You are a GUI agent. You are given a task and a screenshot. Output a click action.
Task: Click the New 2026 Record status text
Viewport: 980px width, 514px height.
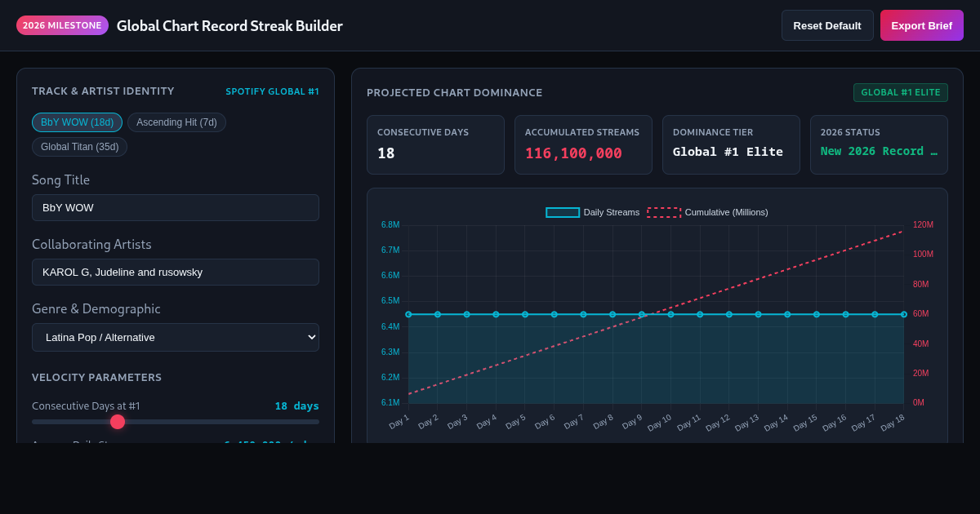pos(879,151)
